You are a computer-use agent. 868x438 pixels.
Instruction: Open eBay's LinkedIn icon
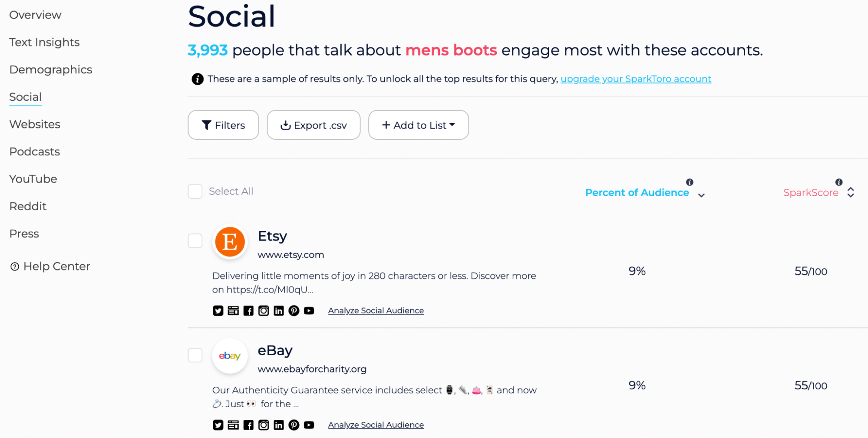coord(279,425)
